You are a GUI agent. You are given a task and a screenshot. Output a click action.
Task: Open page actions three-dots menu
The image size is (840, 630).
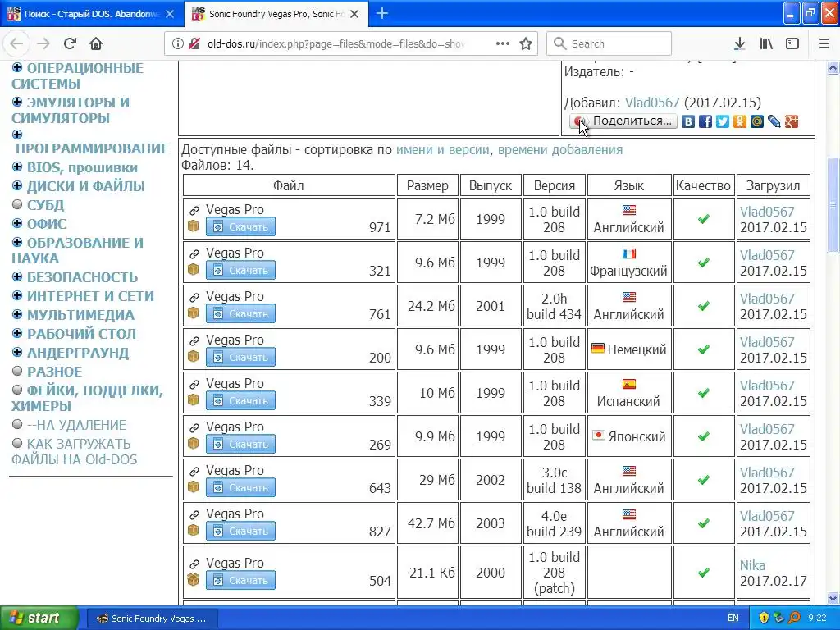(503, 43)
